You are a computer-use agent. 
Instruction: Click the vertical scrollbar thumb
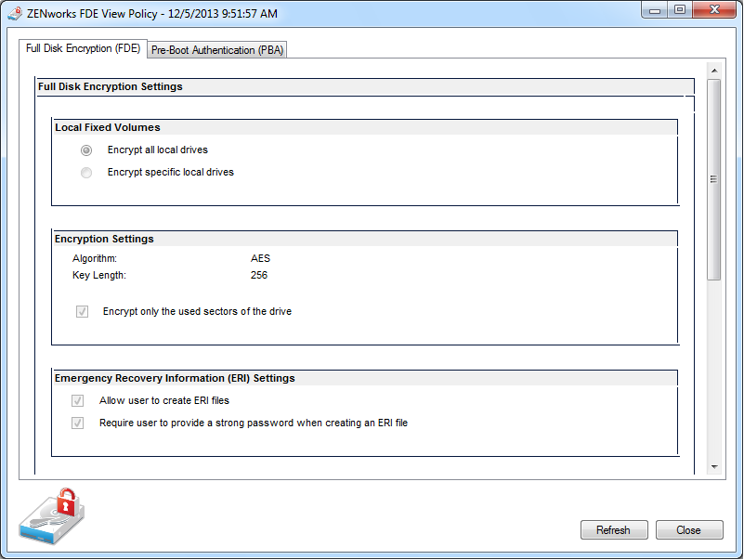click(714, 178)
